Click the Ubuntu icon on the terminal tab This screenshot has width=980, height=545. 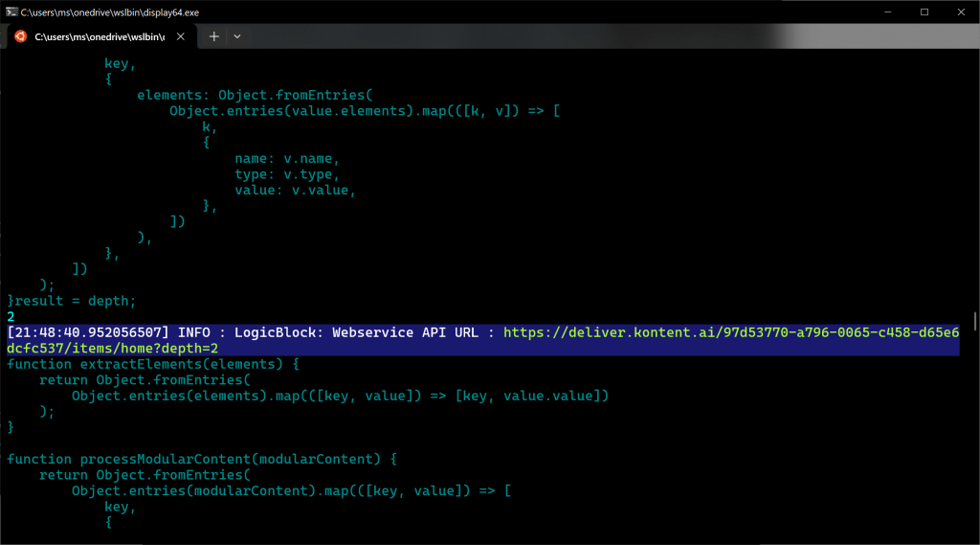tap(20, 36)
